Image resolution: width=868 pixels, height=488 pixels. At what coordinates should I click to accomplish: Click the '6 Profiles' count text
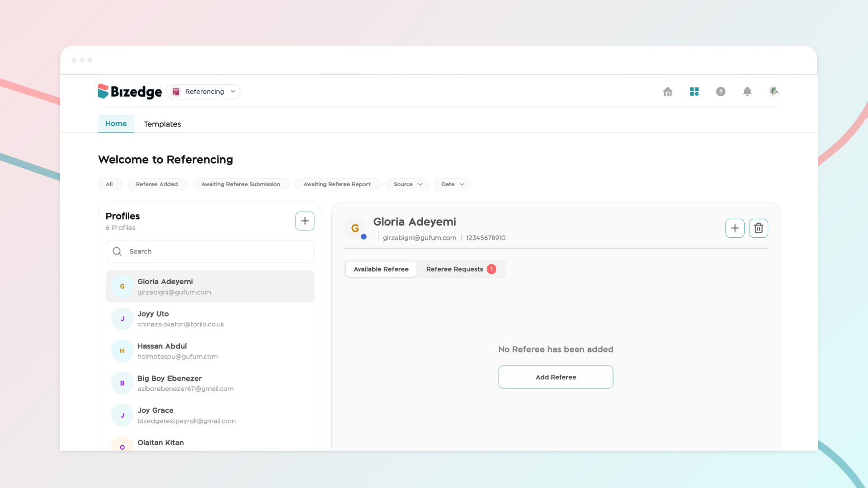pyautogui.click(x=120, y=228)
